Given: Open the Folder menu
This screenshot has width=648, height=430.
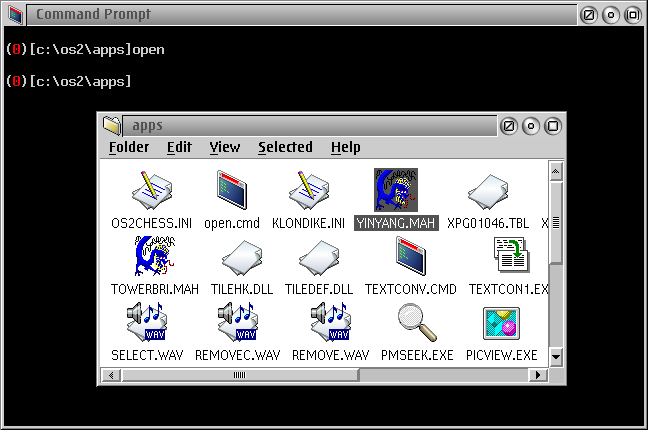Looking at the screenshot, I should pyautogui.click(x=129, y=147).
